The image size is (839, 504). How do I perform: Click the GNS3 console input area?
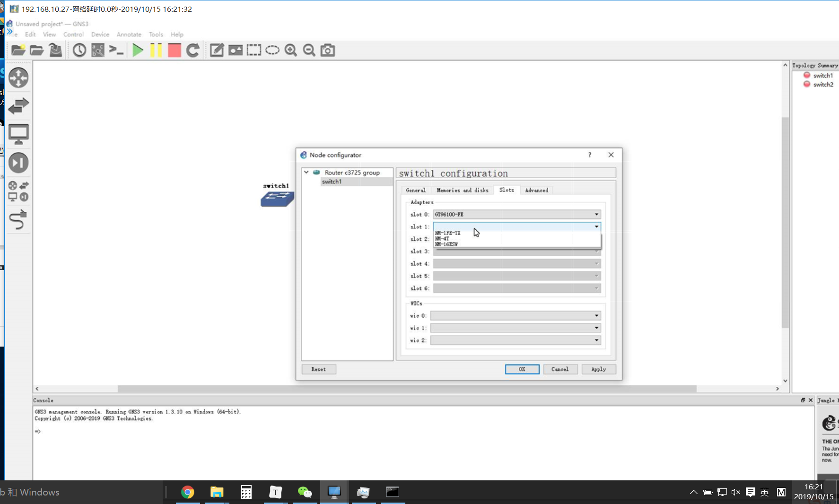click(x=423, y=442)
